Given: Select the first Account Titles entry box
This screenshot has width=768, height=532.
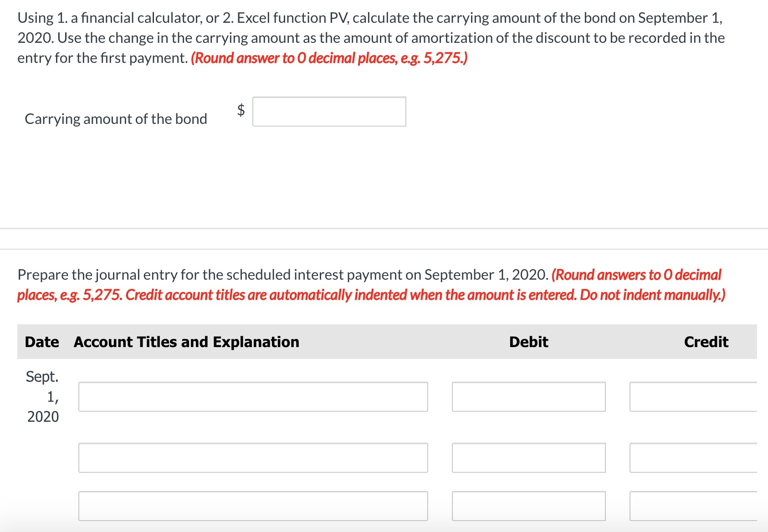Looking at the screenshot, I should point(253,397).
